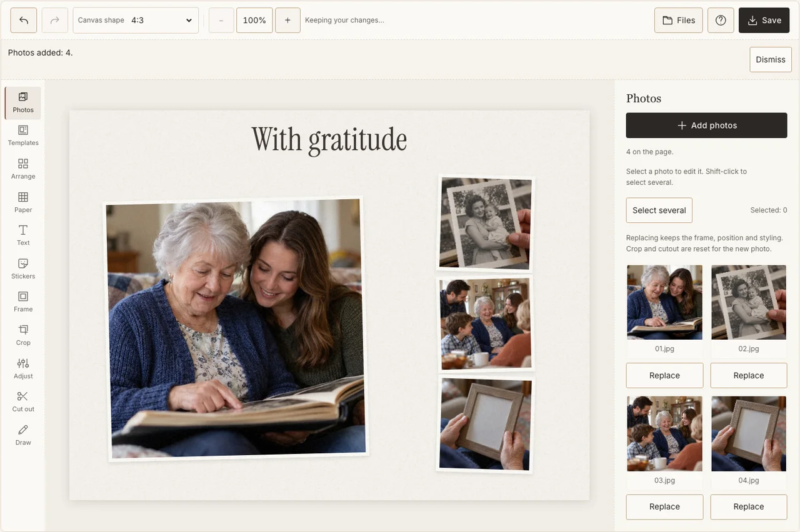Viewport: 800px width, 532px height.
Task: Click the 4 on the page text
Action: pos(650,152)
